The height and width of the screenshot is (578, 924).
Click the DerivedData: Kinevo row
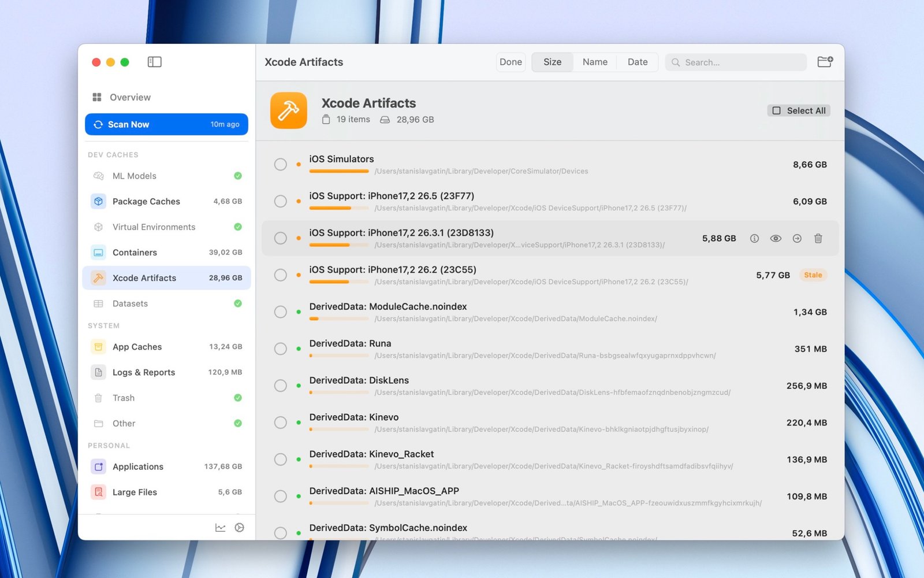coord(550,423)
